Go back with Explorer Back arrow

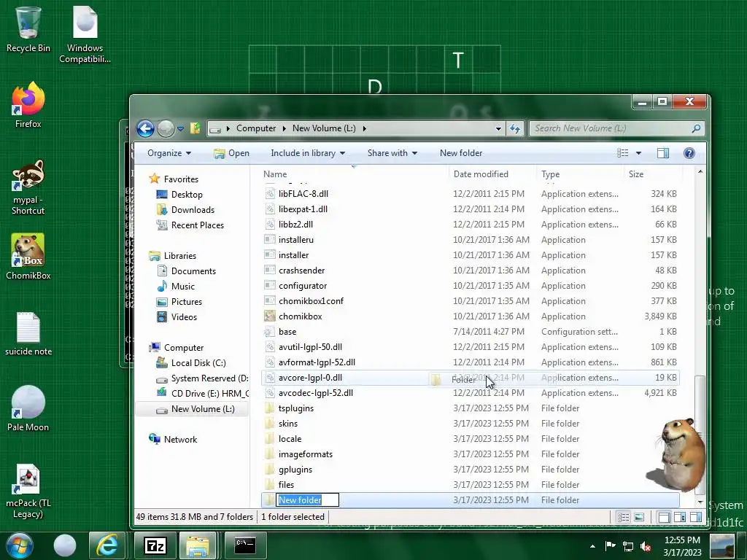pos(145,128)
